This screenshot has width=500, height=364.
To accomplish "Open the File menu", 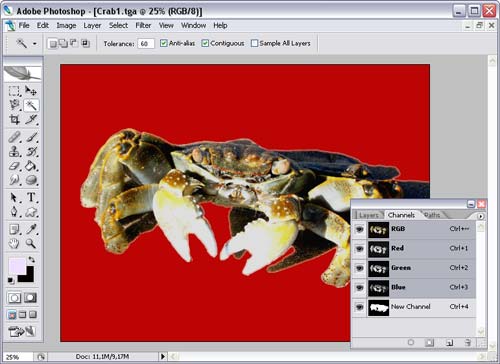I will pyautogui.click(x=24, y=25).
